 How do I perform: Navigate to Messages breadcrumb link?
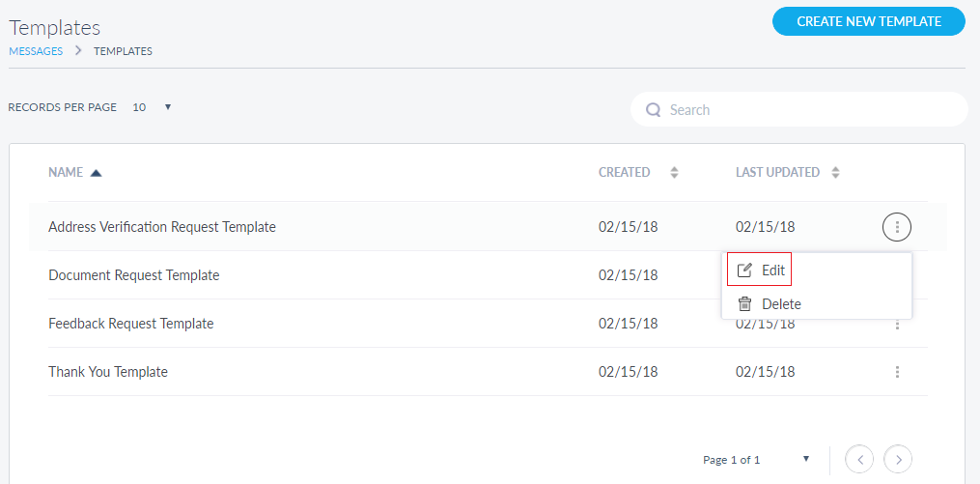click(x=36, y=51)
